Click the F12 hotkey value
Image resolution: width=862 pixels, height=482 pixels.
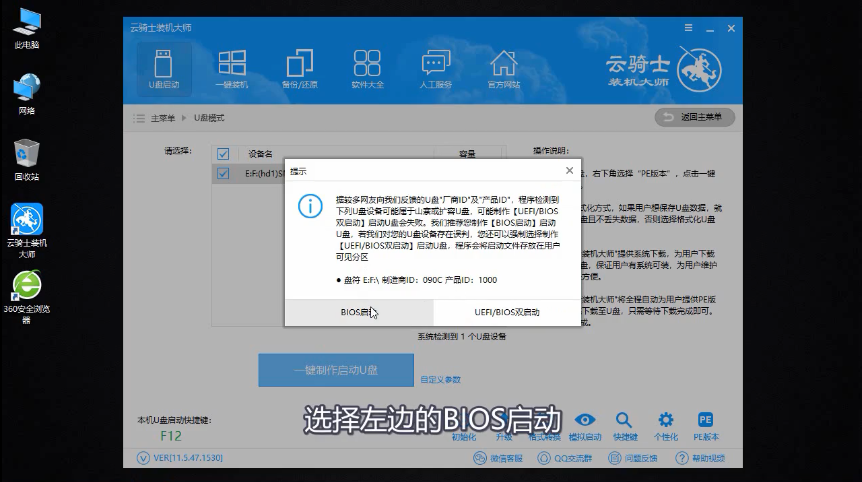(x=171, y=436)
